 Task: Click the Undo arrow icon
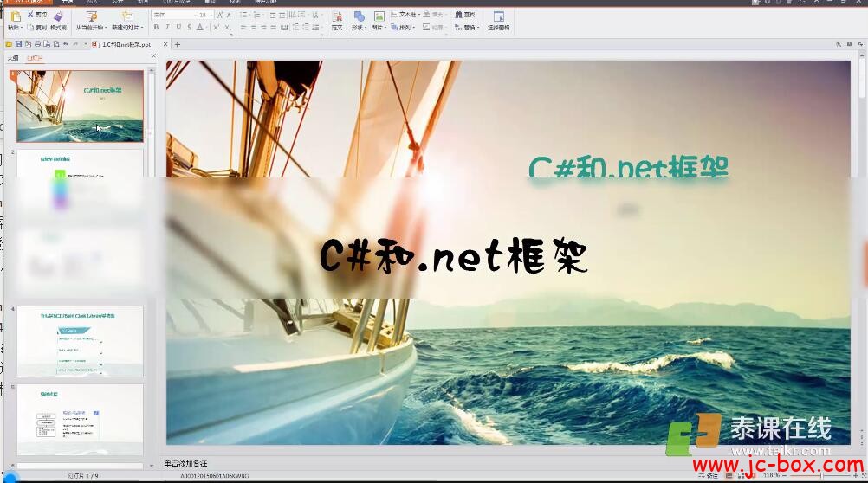point(66,44)
